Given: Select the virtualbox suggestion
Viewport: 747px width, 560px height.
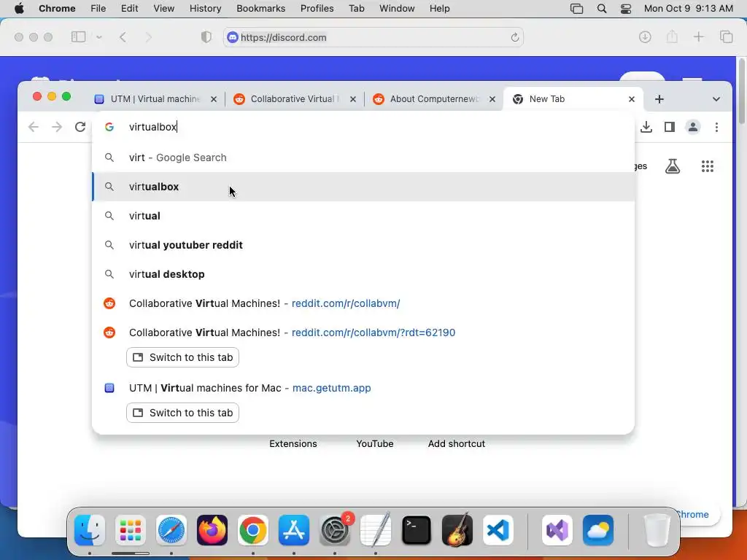Looking at the screenshot, I should 363,187.
